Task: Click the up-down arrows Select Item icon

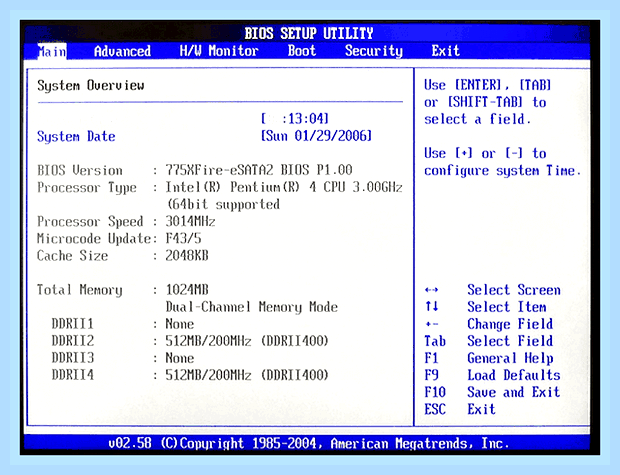Action: (431, 307)
